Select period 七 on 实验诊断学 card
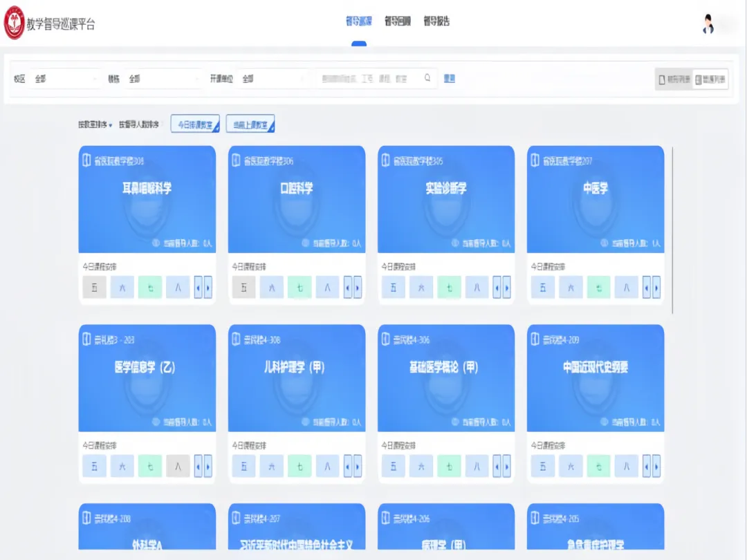 pos(449,287)
